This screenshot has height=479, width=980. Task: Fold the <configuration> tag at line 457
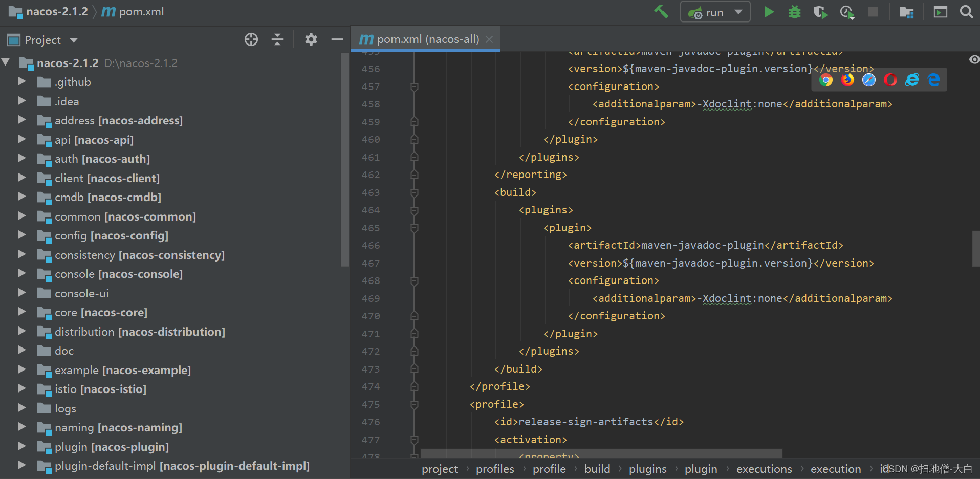(x=415, y=86)
